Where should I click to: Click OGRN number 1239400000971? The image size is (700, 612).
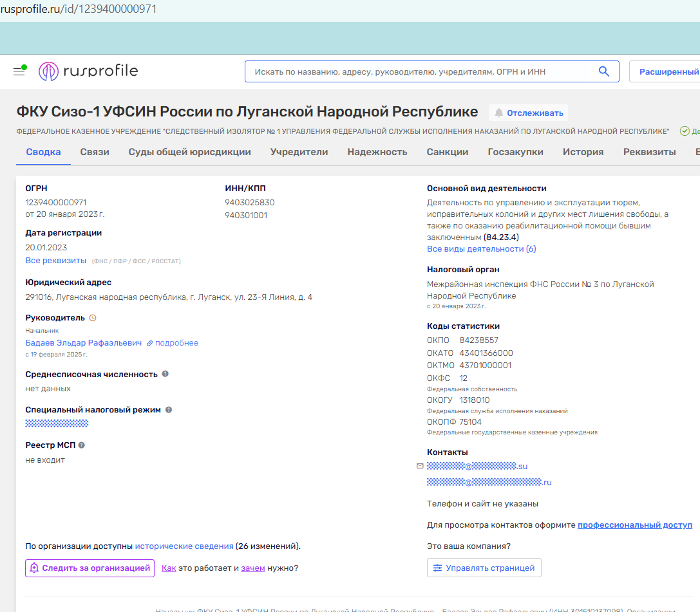coord(56,203)
